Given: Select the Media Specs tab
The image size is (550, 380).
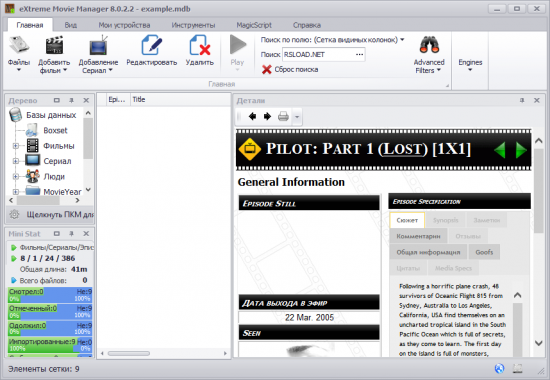Looking at the screenshot, I should (453, 268).
